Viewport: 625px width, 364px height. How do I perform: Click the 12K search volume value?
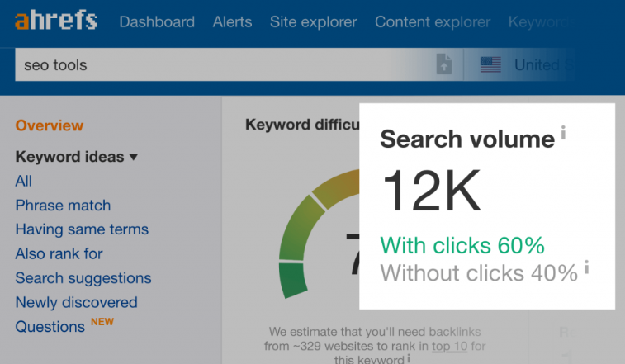click(x=431, y=190)
